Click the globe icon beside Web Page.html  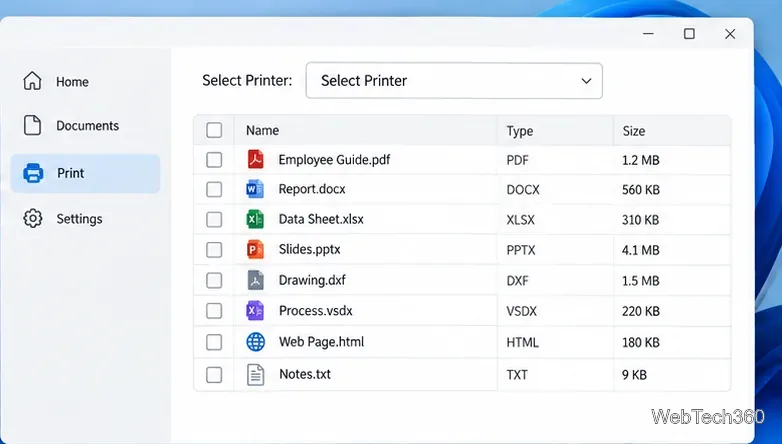tap(256, 342)
